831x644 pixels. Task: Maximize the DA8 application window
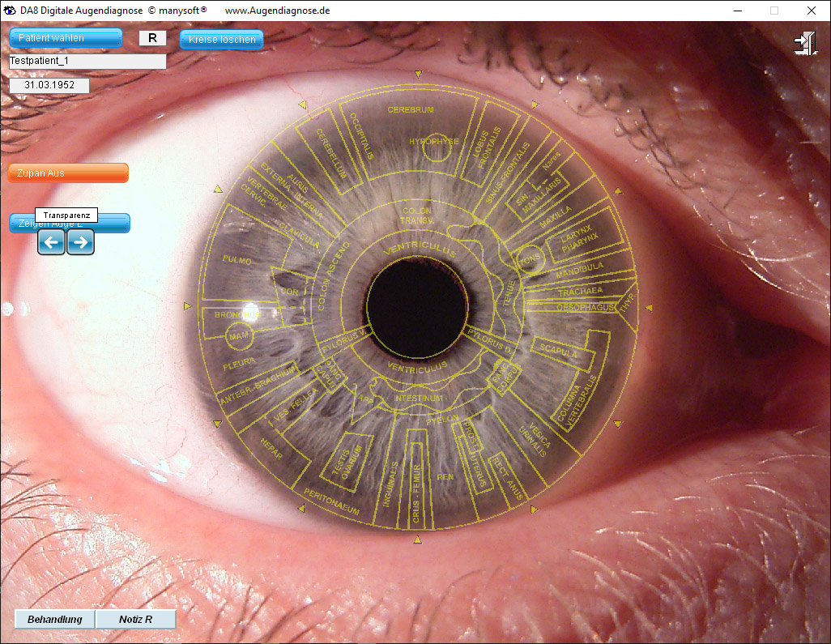click(x=773, y=11)
